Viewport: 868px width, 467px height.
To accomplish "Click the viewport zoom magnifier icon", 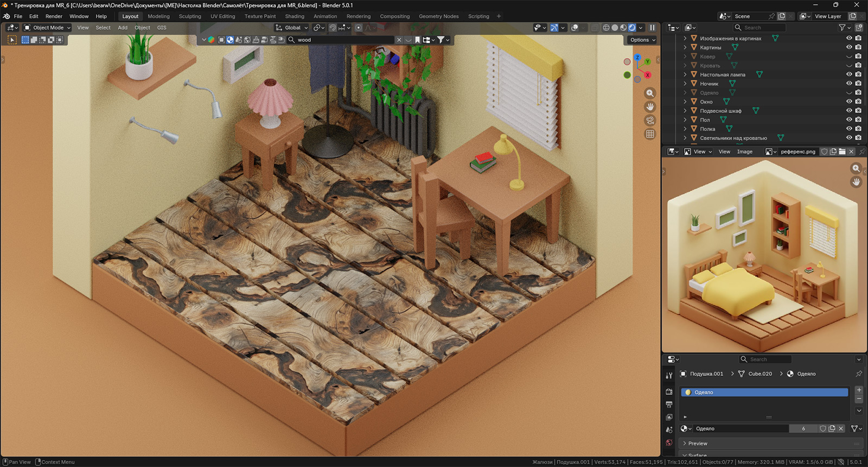I will pyautogui.click(x=650, y=93).
